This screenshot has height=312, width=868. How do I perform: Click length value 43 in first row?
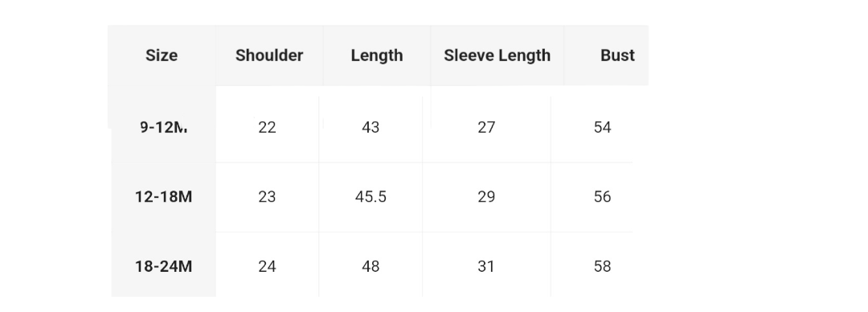[x=371, y=128]
